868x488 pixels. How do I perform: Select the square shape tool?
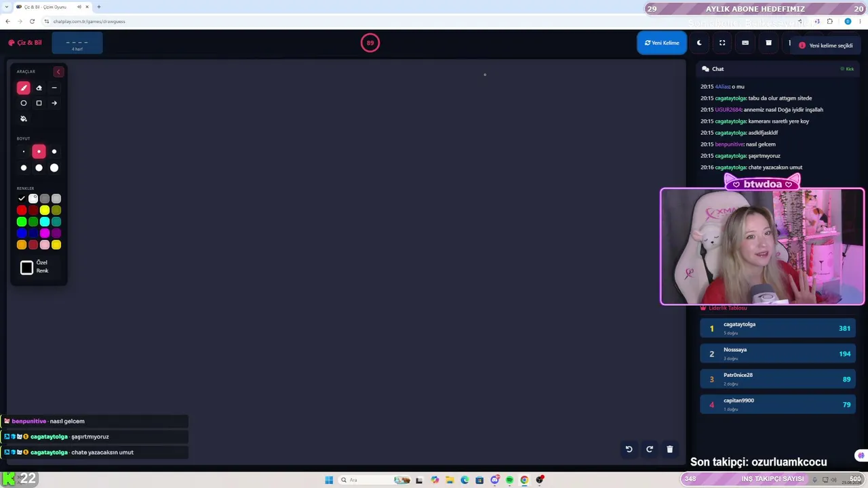pos(39,103)
